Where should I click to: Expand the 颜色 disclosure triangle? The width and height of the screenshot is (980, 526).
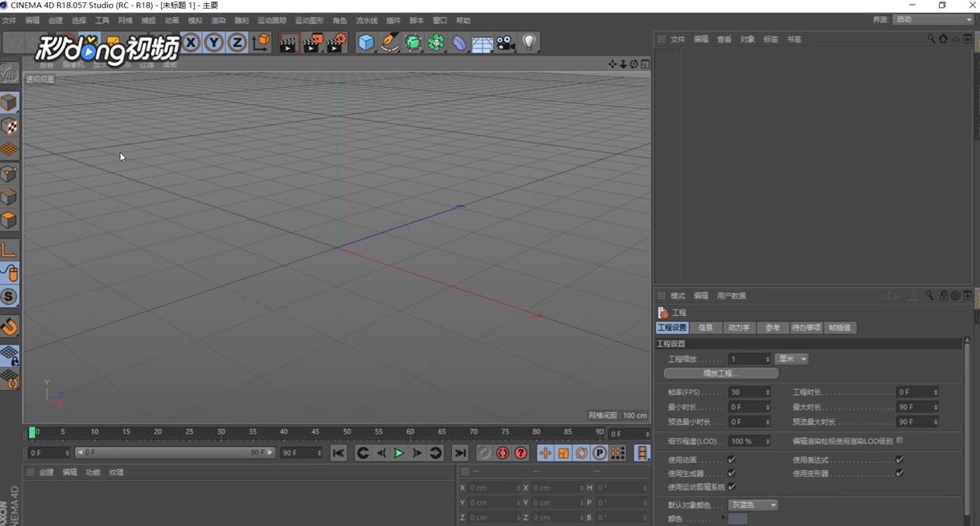click(x=723, y=517)
